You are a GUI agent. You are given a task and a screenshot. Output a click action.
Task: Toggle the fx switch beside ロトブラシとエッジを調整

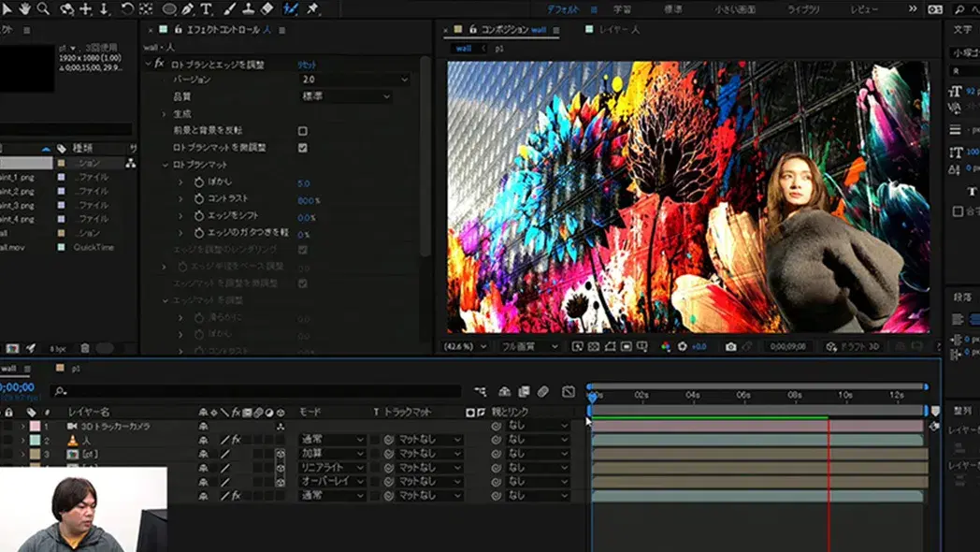coord(159,64)
